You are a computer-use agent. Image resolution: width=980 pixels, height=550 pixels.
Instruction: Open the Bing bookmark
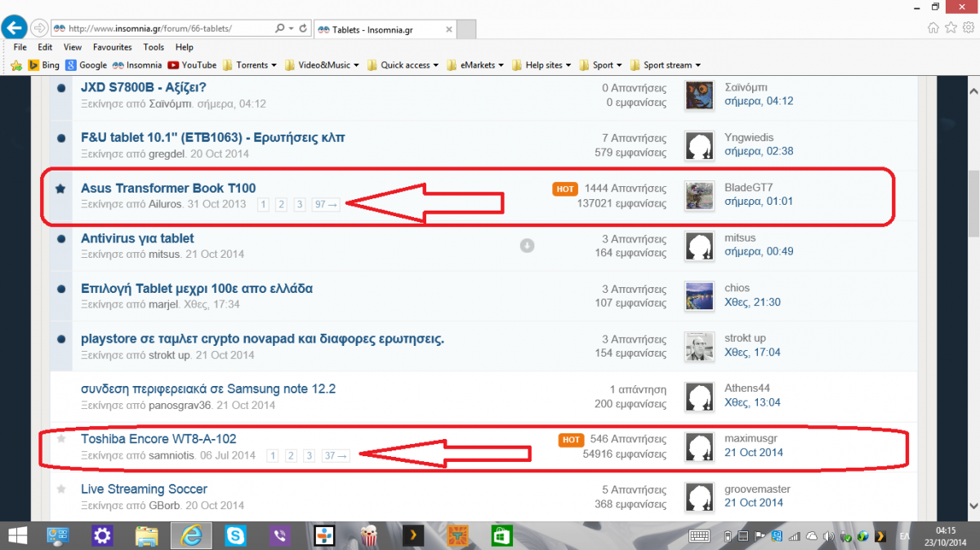click(x=43, y=65)
